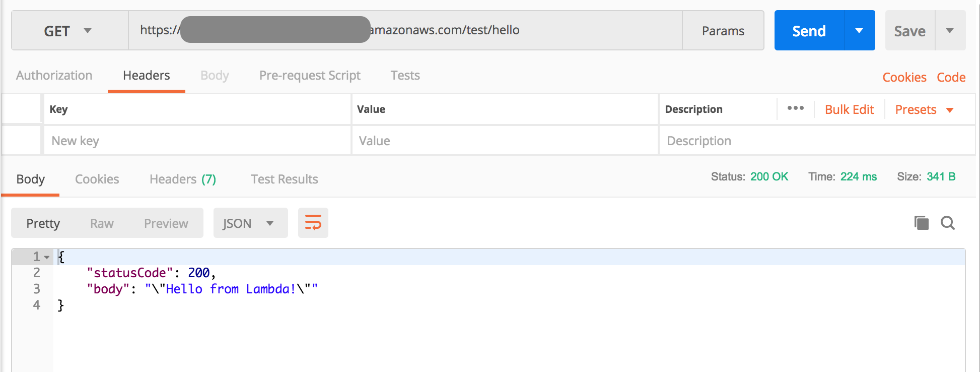Open the response Cookies tab
Image resolution: width=980 pixels, height=372 pixels.
tap(97, 179)
